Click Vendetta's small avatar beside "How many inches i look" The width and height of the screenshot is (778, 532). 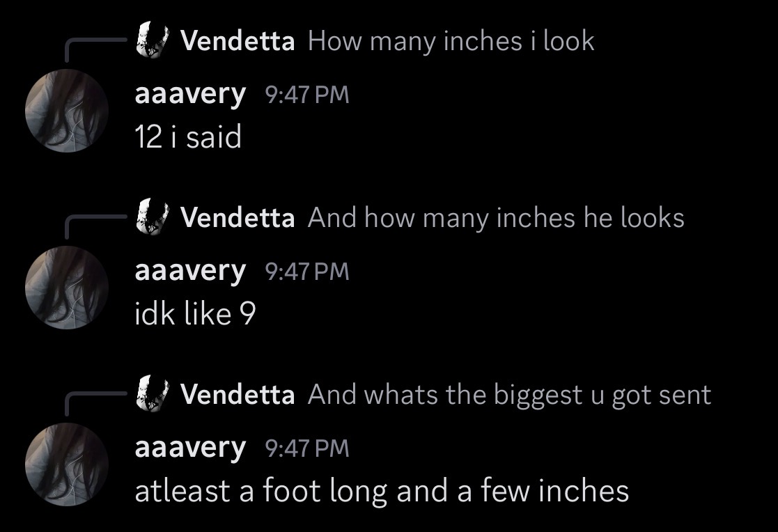click(153, 40)
